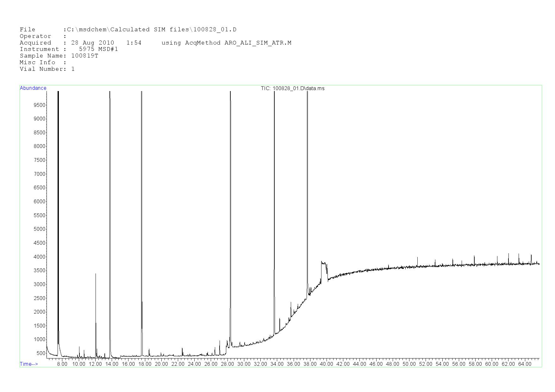This screenshot has width=555, height=392.
Task: Click the sample name 100819T
Action: (85, 56)
